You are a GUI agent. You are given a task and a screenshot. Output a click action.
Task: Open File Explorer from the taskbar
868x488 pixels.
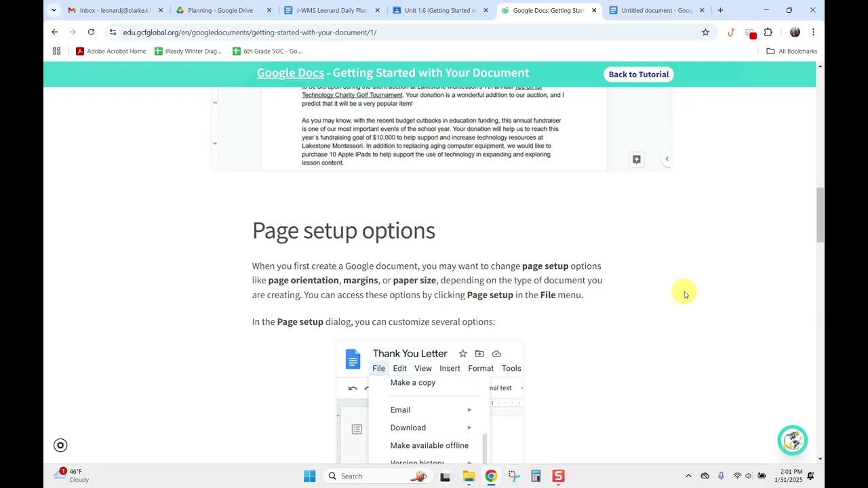click(x=469, y=476)
